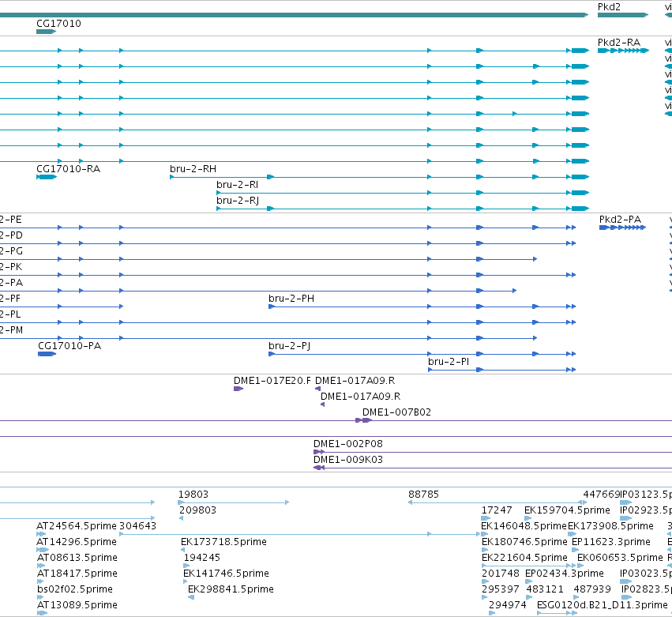Open the EK221604.5prime EST

pyautogui.click(x=529, y=566)
